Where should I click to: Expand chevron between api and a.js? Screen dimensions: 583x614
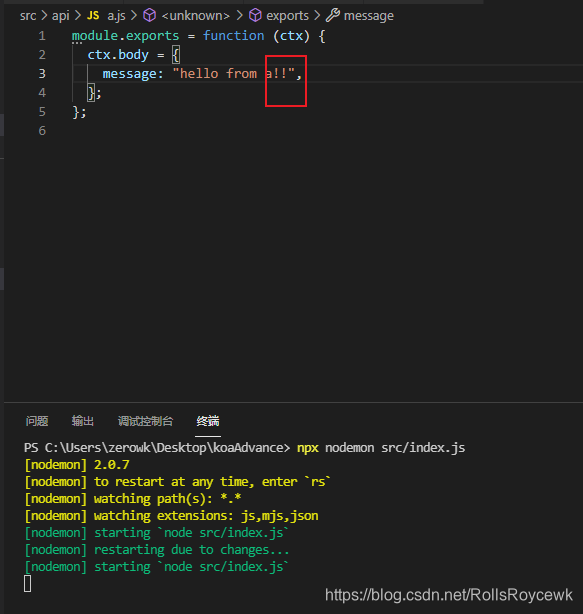[78, 16]
